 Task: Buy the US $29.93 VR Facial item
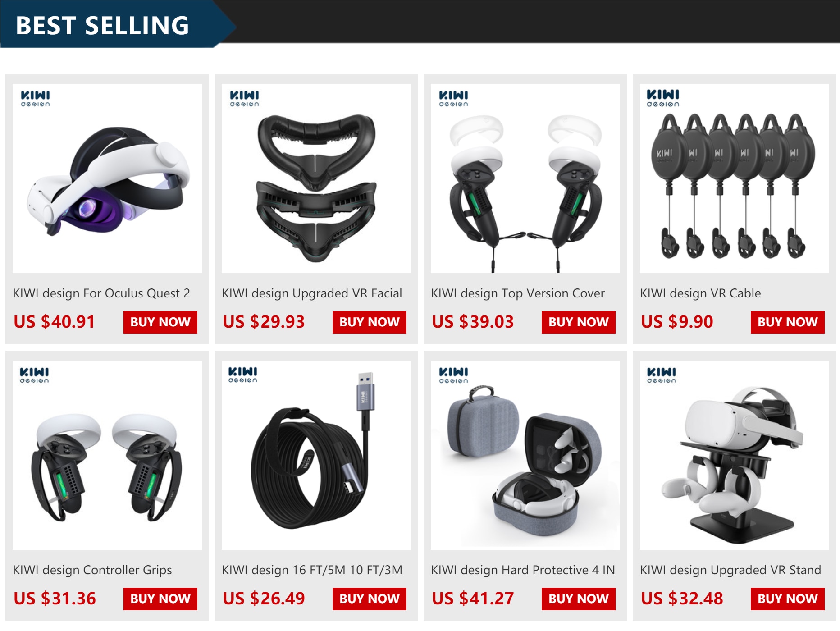(370, 322)
